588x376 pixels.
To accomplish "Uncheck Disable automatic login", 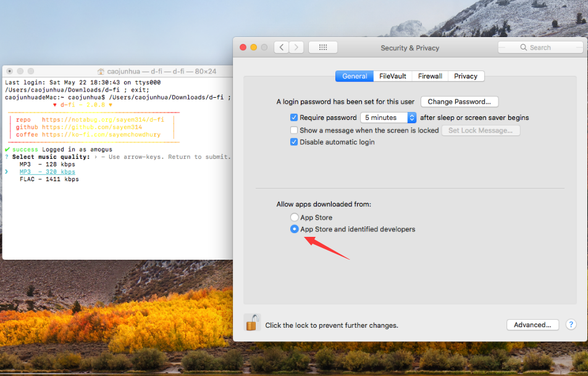I will 294,142.
